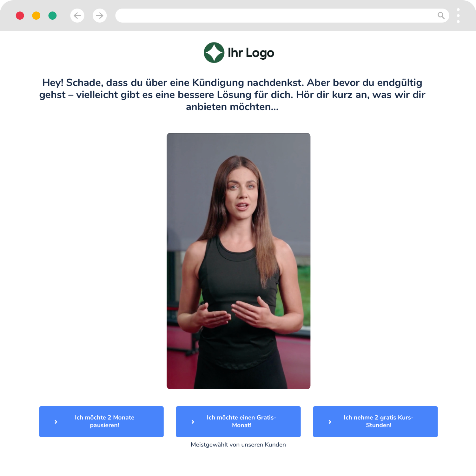Choose "Ich möchte 2 Monate pausieren!"

tap(104, 421)
